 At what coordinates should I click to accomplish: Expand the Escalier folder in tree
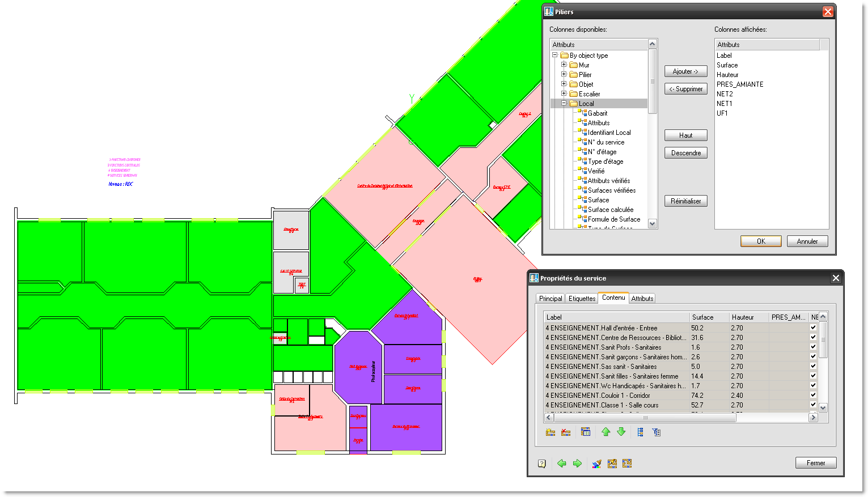pos(564,94)
